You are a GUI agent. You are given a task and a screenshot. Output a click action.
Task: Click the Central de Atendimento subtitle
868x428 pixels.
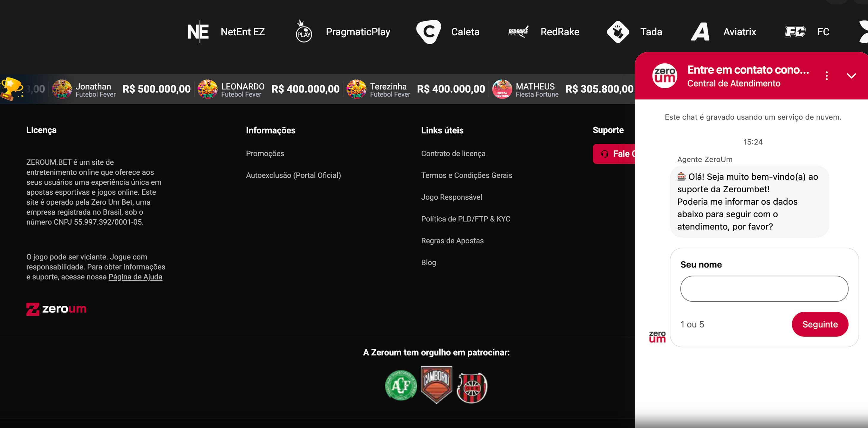pos(734,84)
